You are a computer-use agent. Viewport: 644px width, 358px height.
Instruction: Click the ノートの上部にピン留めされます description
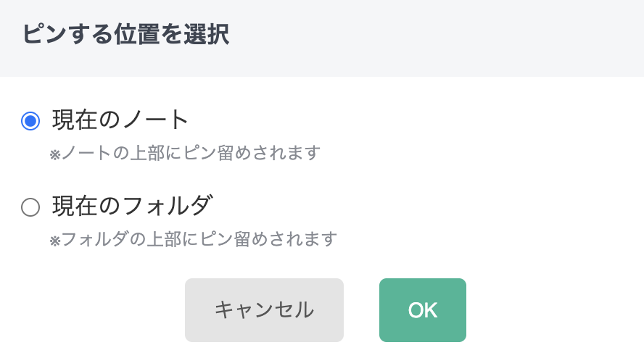(x=191, y=154)
